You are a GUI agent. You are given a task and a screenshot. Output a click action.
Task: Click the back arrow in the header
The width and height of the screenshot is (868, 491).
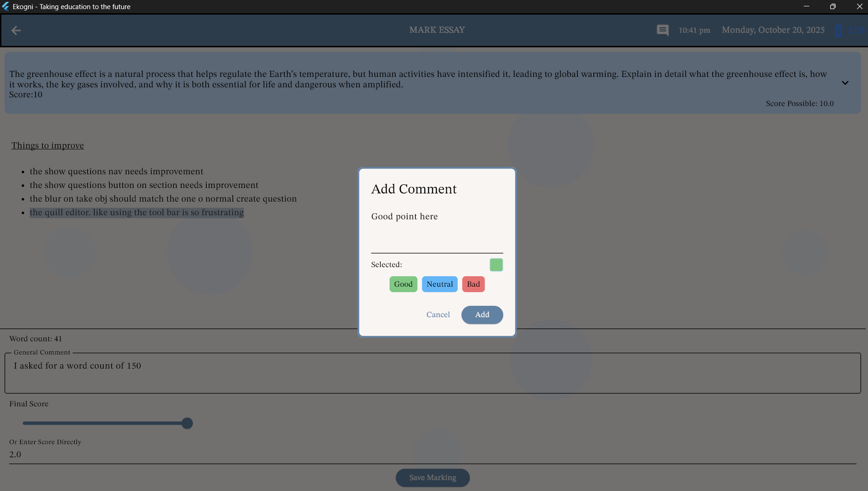pos(16,30)
